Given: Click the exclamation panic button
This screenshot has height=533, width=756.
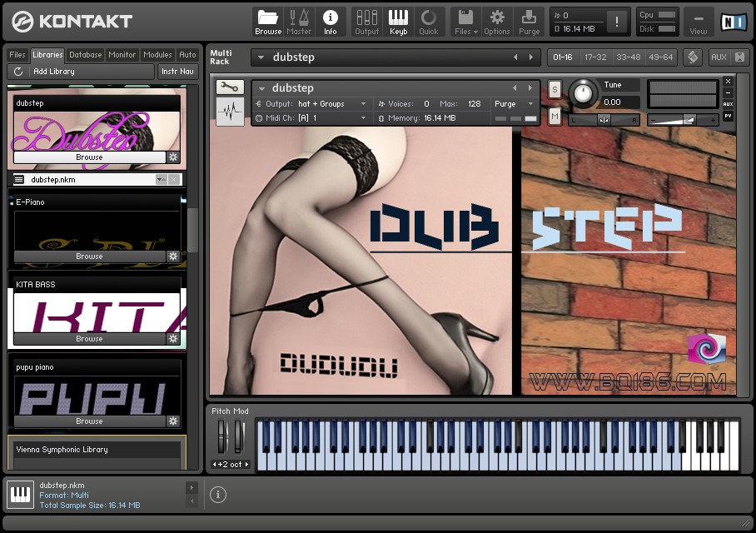Looking at the screenshot, I should [x=617, y=22].
